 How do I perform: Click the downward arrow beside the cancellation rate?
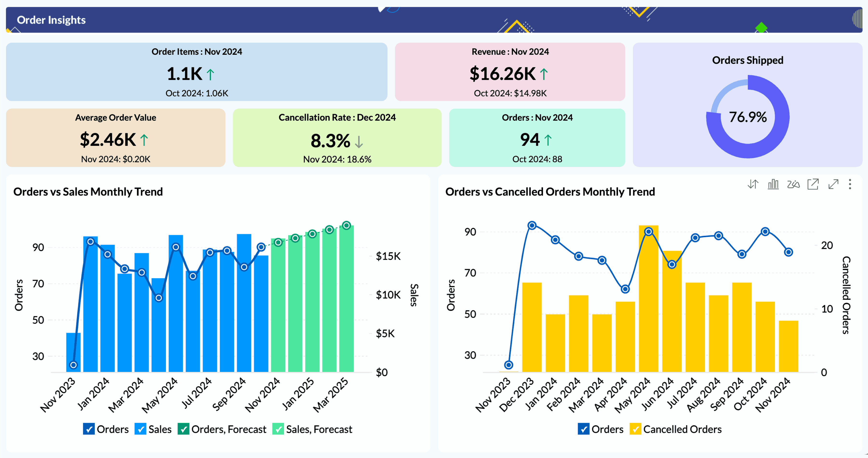click(359, 142)
